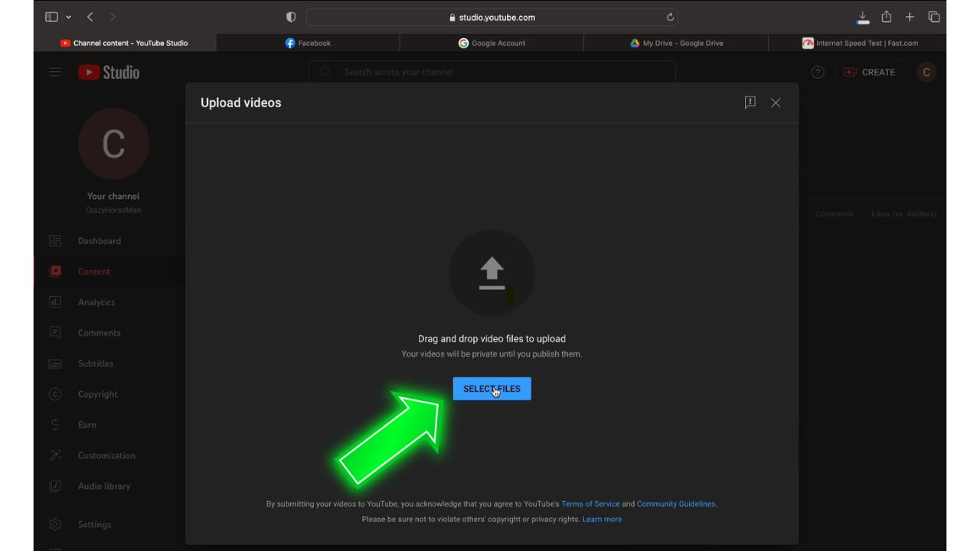Focus the Search across your channel field

pos(492,72)
